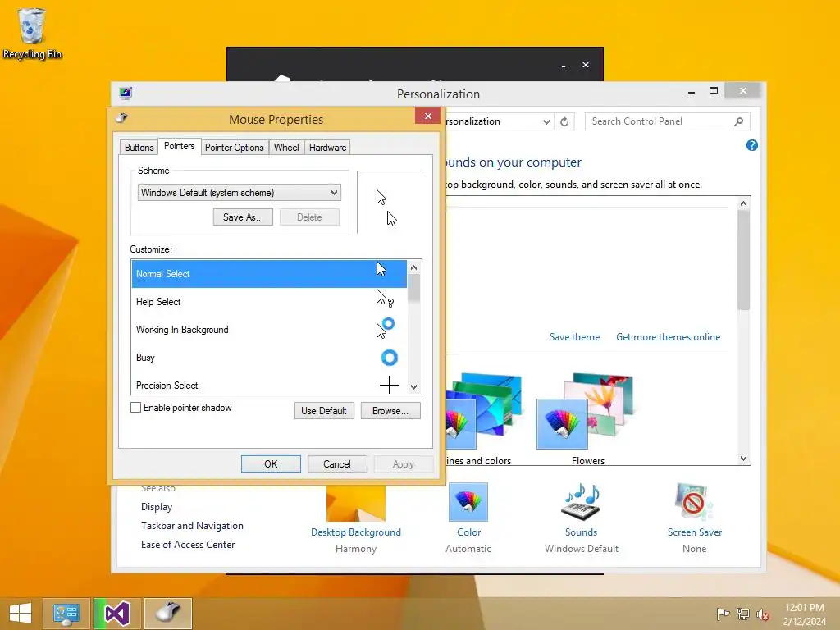Select the Pointers tab

point(179,146)
